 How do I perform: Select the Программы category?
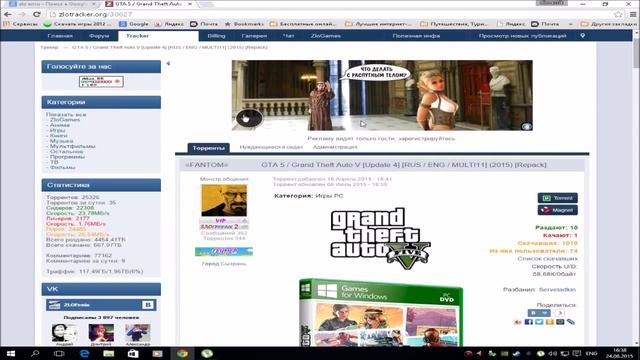[67, 157]
